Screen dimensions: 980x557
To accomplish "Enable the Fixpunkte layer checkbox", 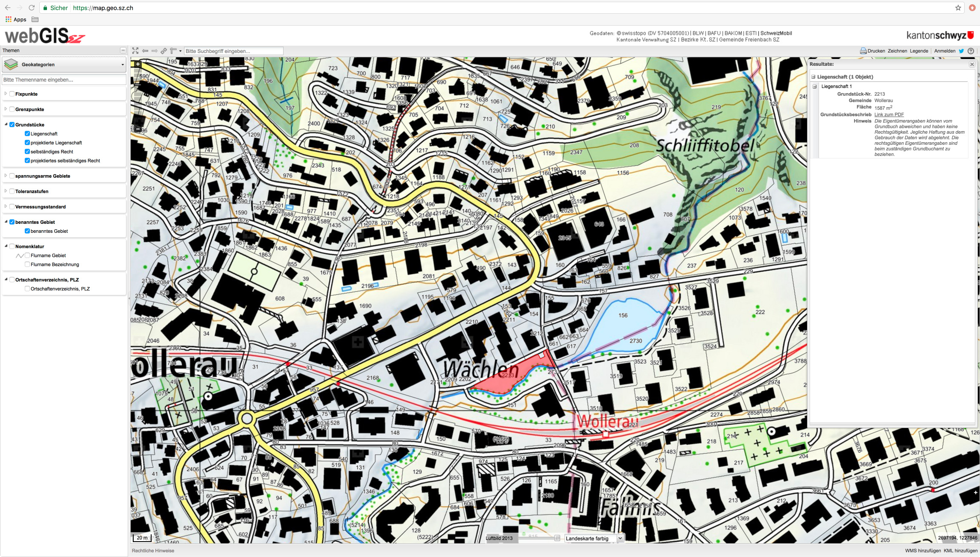I will [12, 94].
